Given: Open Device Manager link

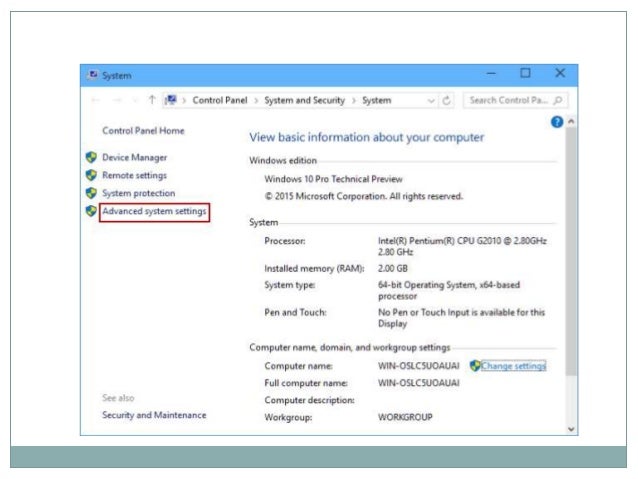Looking at the screenshot, I should (x=134, y=157).
